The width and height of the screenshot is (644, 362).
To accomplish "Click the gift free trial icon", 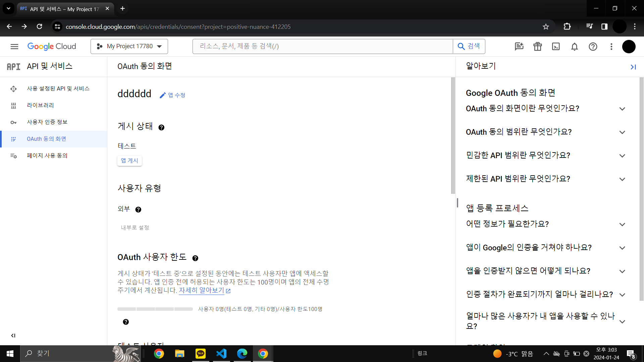I will pyautogui.click(x=537, y=47).
